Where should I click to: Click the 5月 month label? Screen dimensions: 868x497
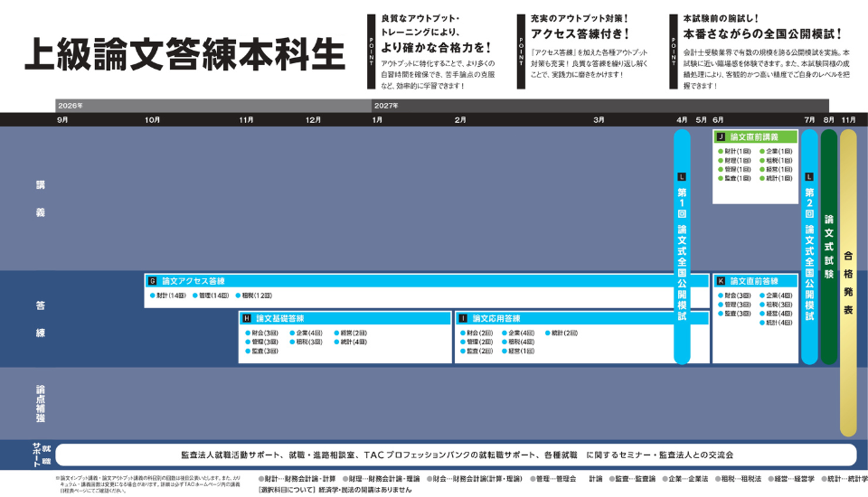(x=702, y=119)
